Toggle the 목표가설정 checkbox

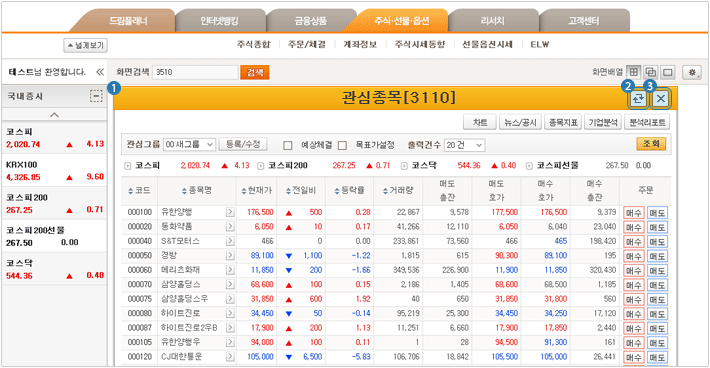coord(342,145)
